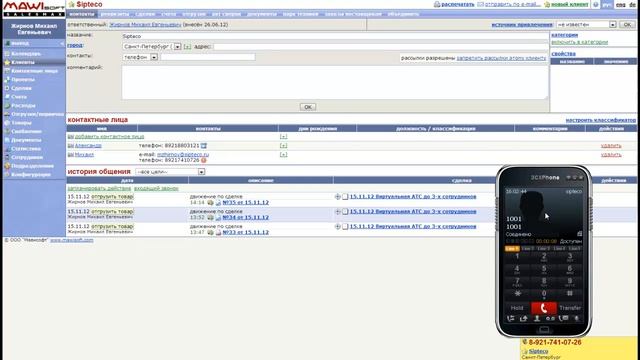This screenshot has width=640, height=360.
Task: Put the 3CXPhone call on Hold
Action: (517, 308)
